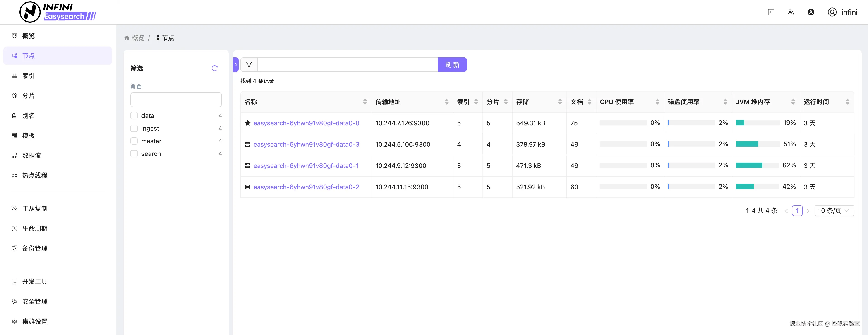
Task: Open the 10 条/页 page size dropdown
Action: pos(834,211)
